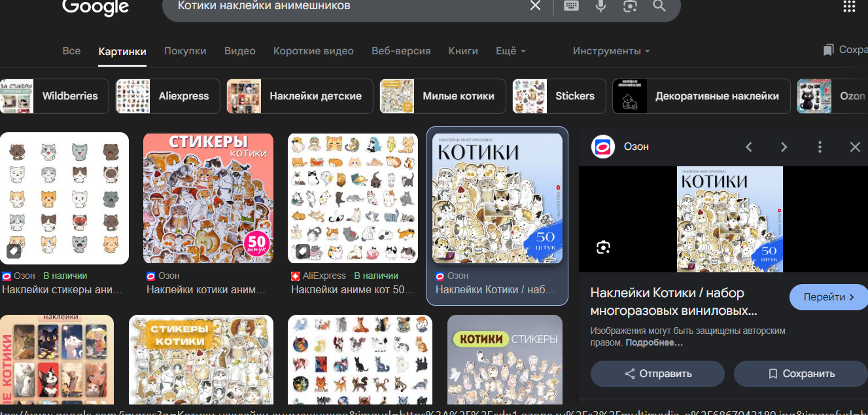Image resolution: width=868 pixels, height=415 pixels.
Task: Open the link Наклейки Котики / наб…
Action: 495,289
